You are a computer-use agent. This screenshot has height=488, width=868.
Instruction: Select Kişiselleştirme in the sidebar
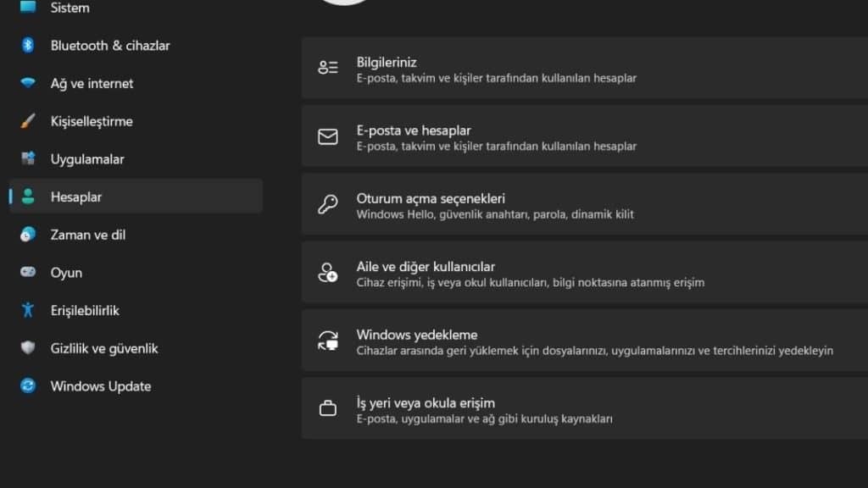136,120
